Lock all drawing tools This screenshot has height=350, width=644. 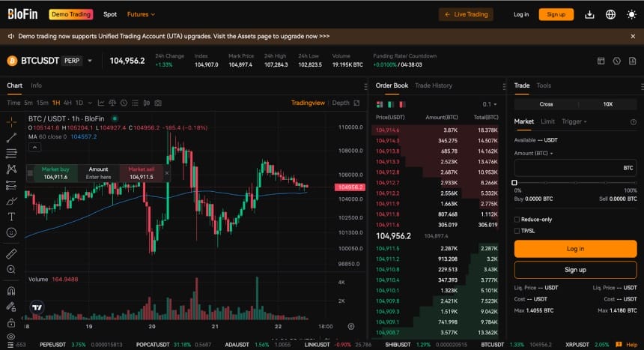(11, 323)
